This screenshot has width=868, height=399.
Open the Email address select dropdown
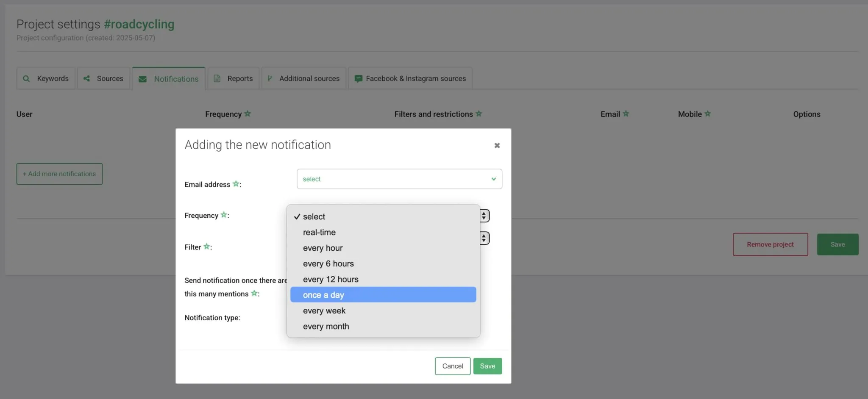[399, 179]
